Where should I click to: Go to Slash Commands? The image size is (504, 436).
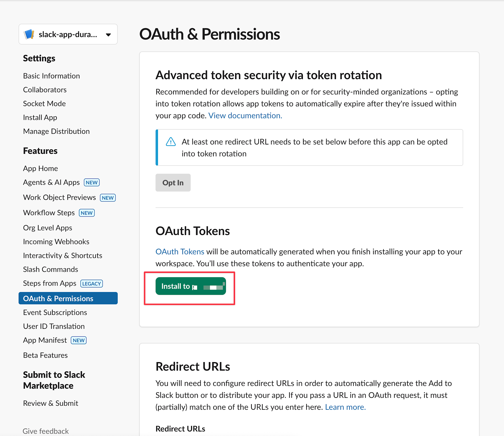50,270
